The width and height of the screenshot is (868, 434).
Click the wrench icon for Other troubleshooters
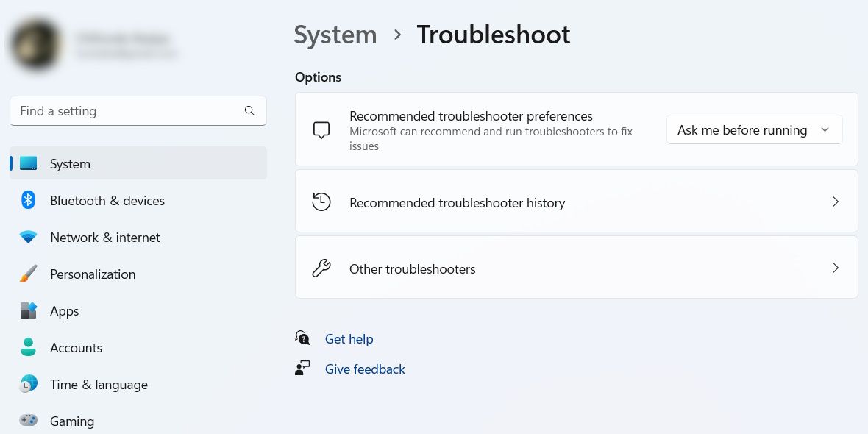pyautogui.click(x=321, y=268)
